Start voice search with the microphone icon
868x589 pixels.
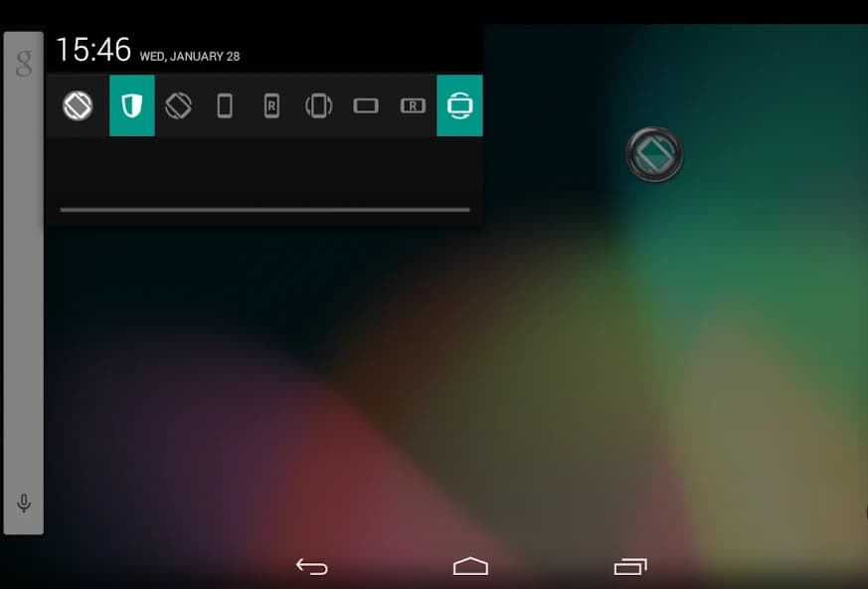(23, 504)
